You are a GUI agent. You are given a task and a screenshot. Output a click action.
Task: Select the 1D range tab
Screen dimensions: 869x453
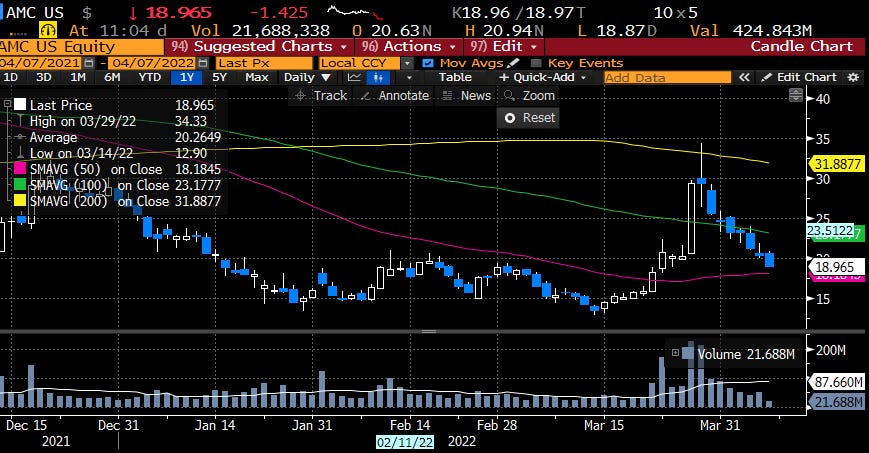click(x=11, y=78)
